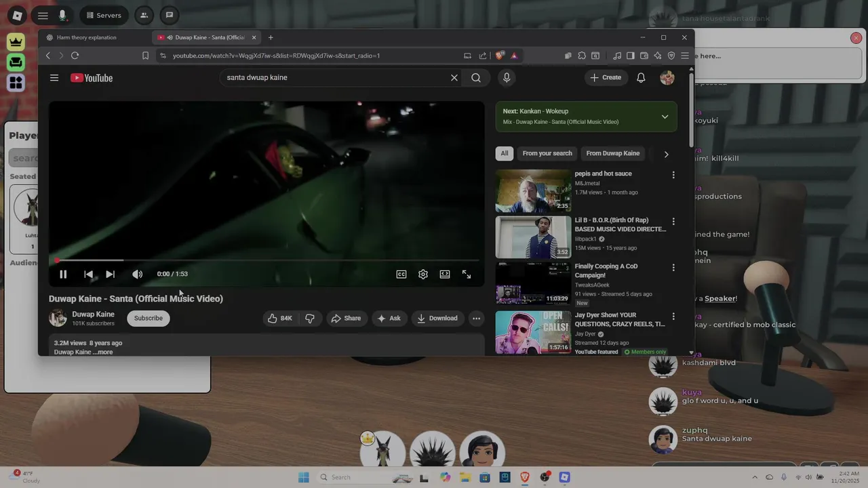The width and height of the screenshot is (868, 488).
Task: Go back in browser history
Action: pos(47,56)
